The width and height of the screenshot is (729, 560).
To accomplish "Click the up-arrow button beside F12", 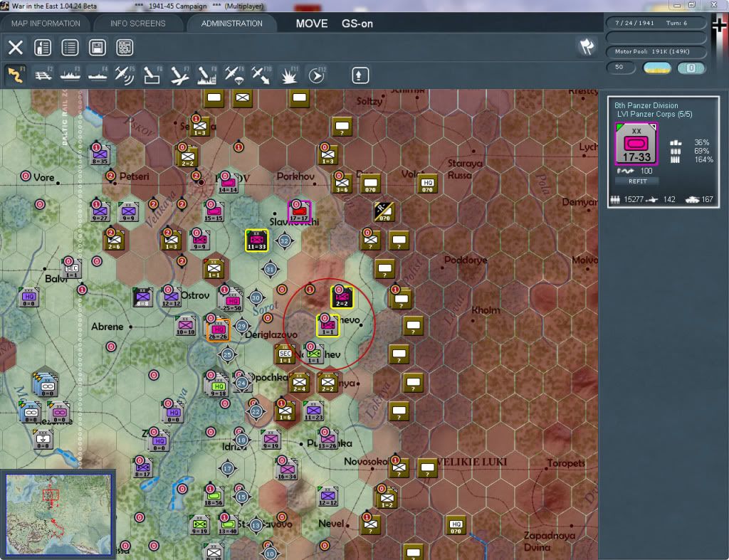I will [x=360, y=75].
